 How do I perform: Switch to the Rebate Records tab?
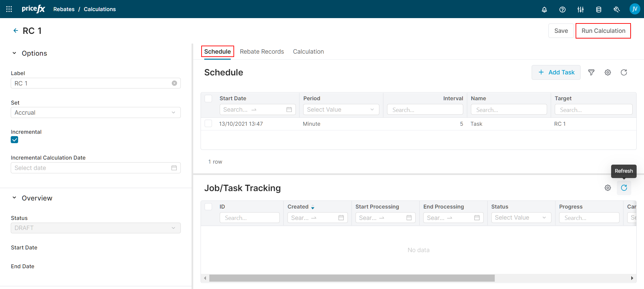262,52
